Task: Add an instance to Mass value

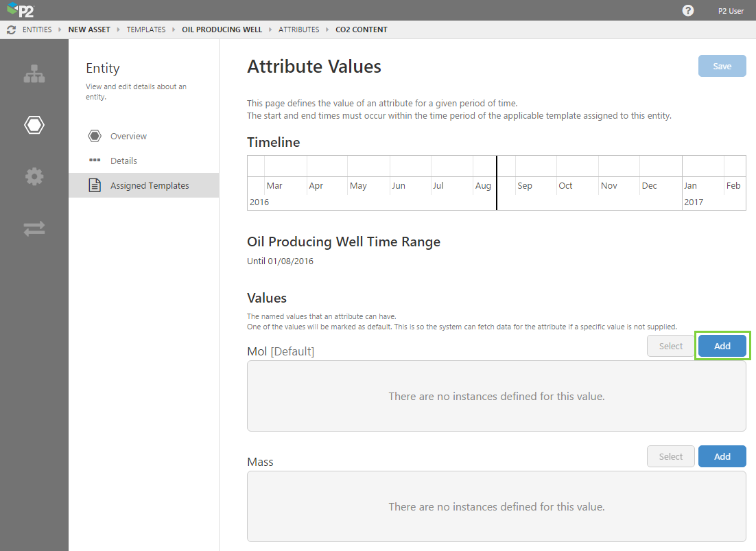Action: tap(722, 456)
